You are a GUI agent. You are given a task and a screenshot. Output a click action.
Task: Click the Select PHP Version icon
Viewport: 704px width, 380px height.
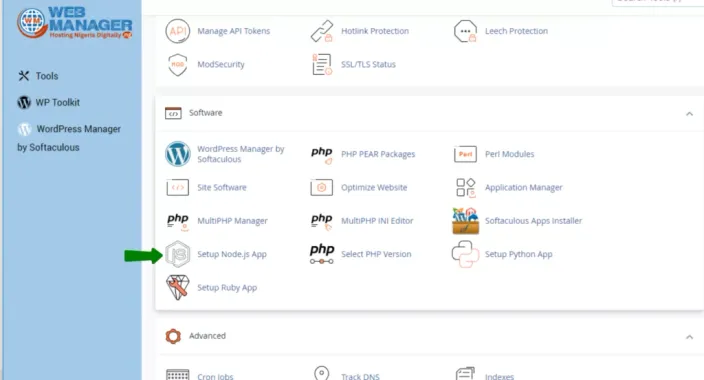pyautogui.click(x=322, y=254)
